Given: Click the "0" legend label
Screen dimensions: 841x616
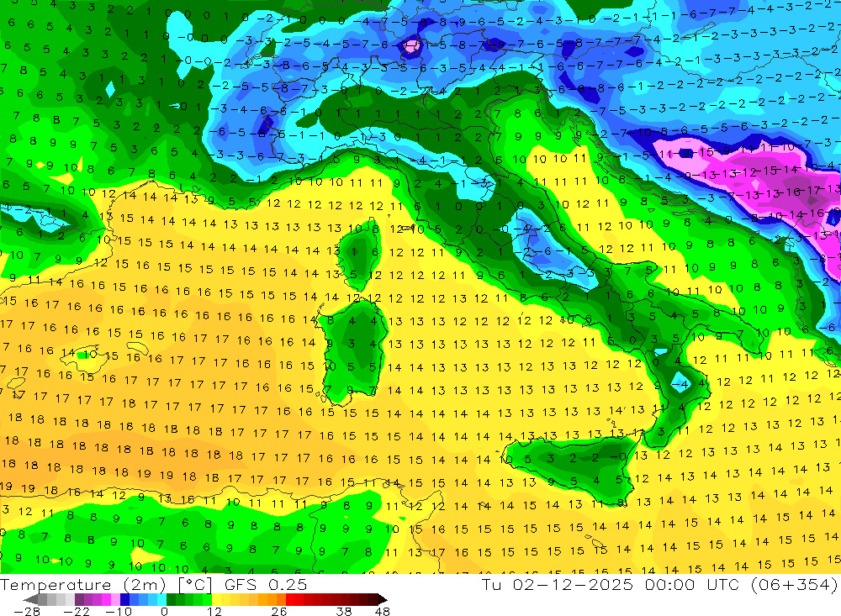Looking at the screenshot, I should click(x=164, y=611).
